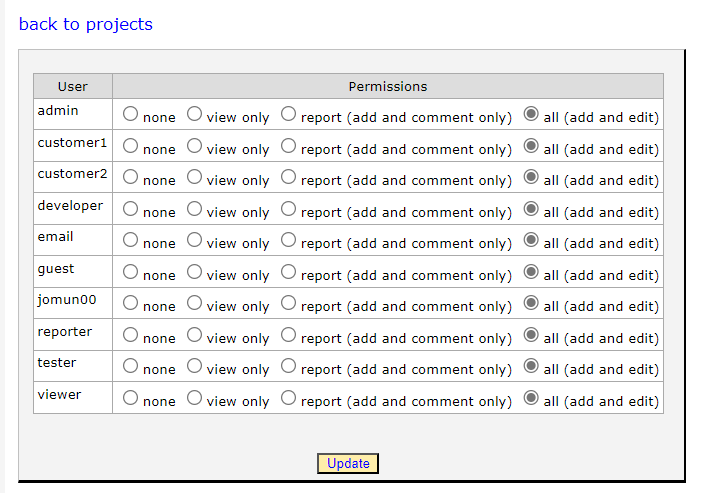
Task: Set email user permission to none
Action: point(130,240)
